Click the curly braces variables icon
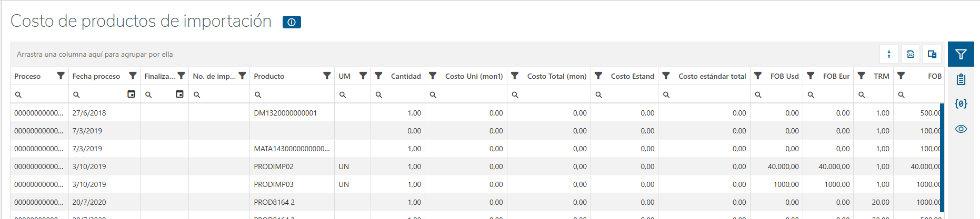This screenshot has height=219, width=980. (x=961, y=103)
